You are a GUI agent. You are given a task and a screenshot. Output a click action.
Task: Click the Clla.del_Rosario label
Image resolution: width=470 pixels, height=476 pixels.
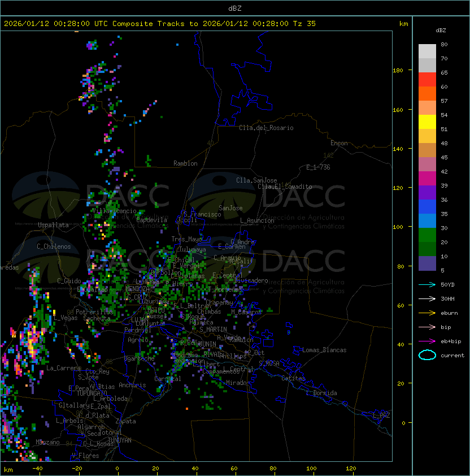[266, 128]
